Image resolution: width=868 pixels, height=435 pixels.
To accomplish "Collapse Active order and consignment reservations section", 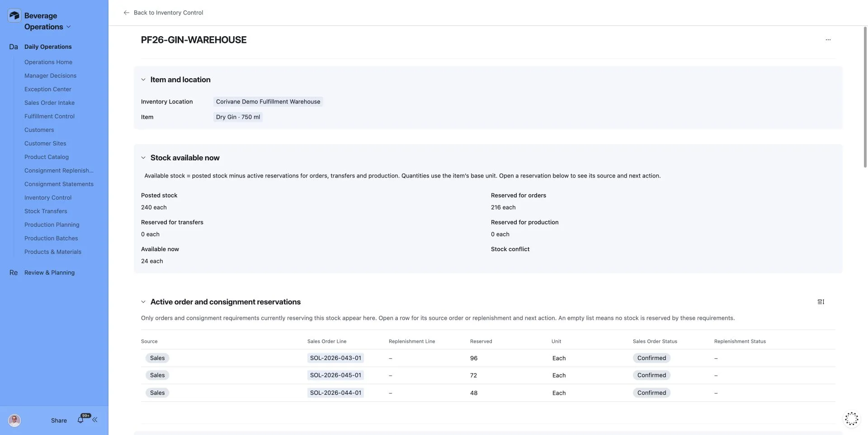I will pyautogui.click(x=143, y=302).
